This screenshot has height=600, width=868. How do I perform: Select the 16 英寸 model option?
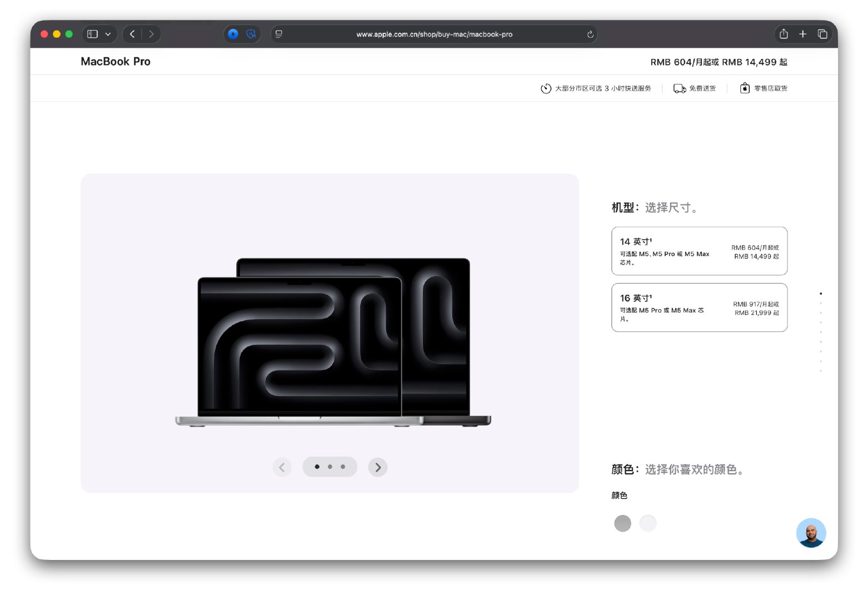click(x=699, y=308)
